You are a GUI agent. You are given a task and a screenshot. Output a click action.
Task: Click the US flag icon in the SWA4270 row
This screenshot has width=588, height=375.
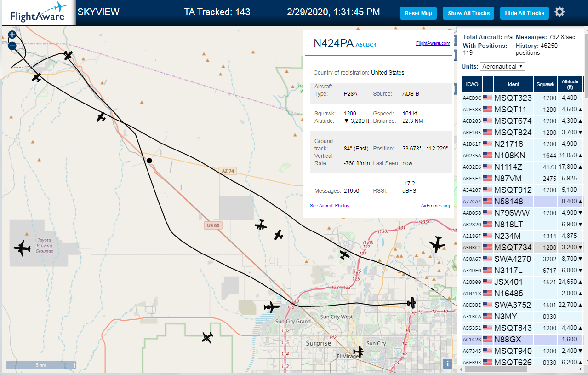[x=488, y=259]
